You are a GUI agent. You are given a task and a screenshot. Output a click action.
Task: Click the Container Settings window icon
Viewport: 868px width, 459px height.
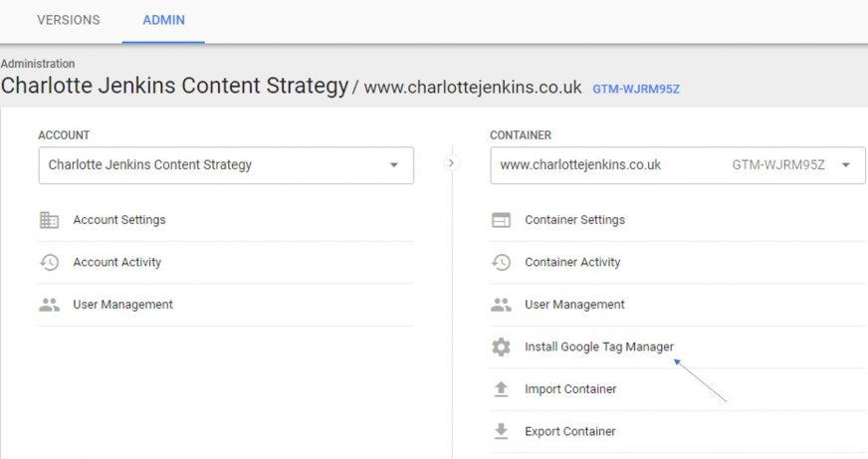coord(501,220)
